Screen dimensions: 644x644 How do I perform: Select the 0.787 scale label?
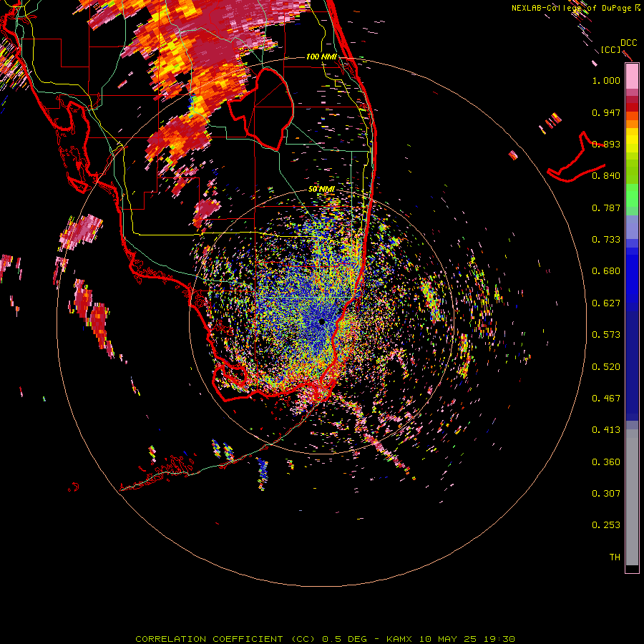click(x=606, y=208)
